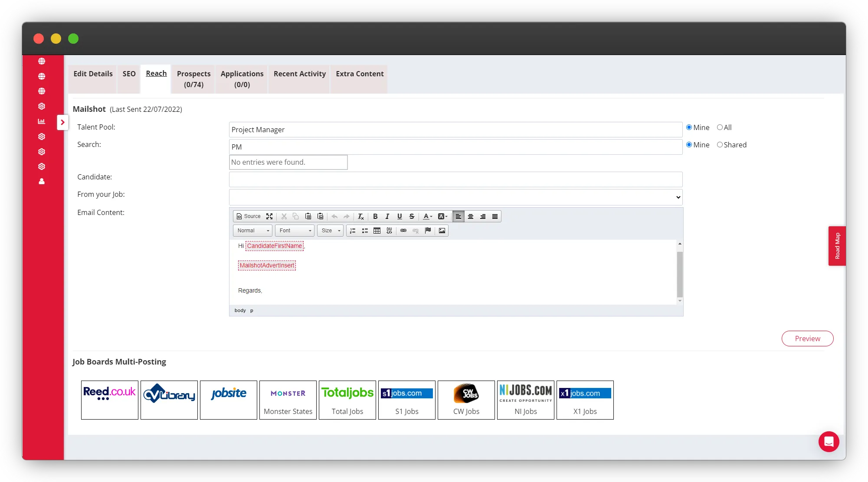This screenshot has height=482, width=868.
Task: Center align the email text
Action: (x=471, y=216)
